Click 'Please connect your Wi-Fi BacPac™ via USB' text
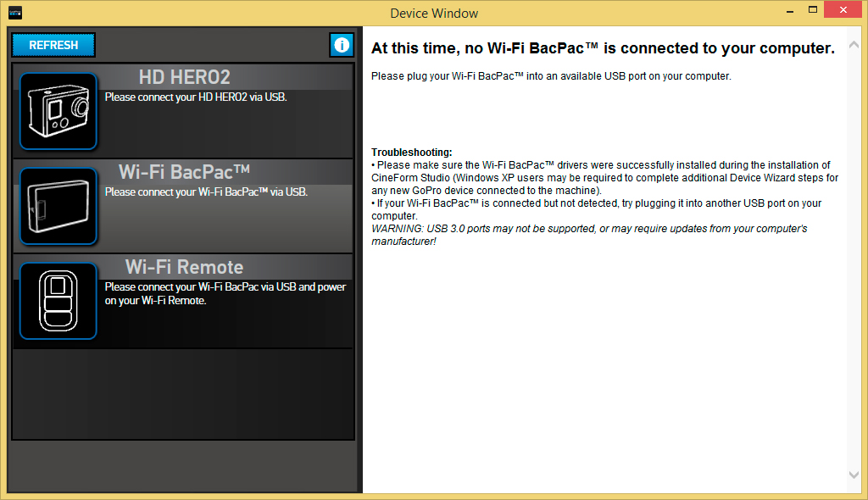Screen dimensions: 868x500 pos(206,192)
